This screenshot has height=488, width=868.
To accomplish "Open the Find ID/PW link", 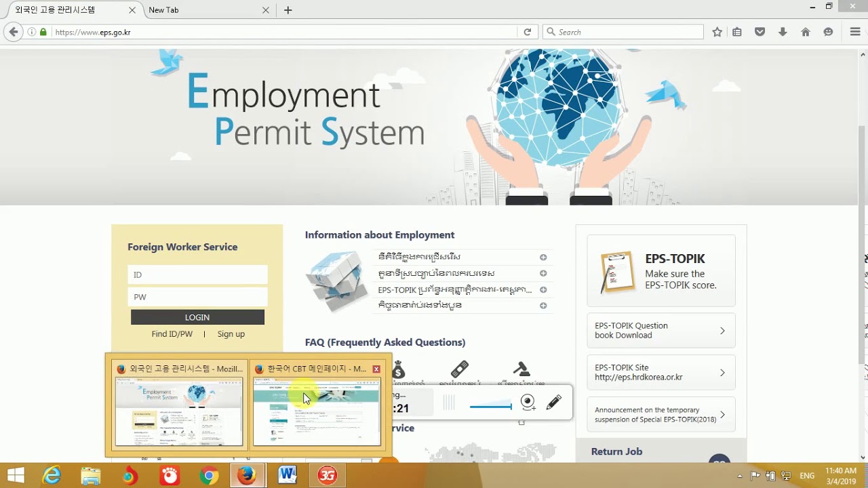I will pos(172,334).
